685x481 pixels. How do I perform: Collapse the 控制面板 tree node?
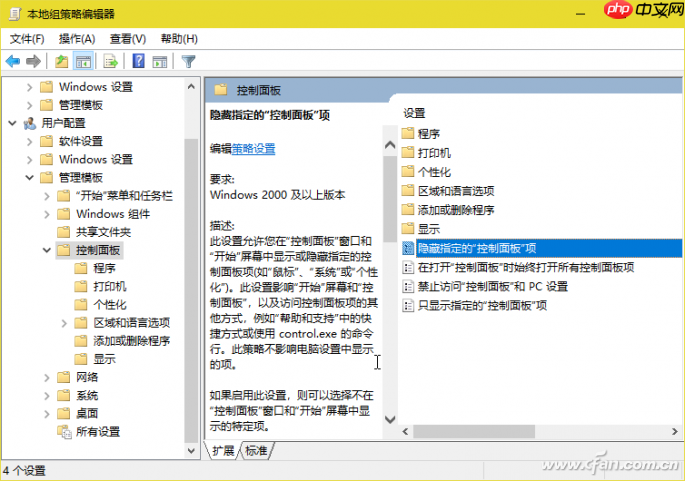(x=47, y=250)
